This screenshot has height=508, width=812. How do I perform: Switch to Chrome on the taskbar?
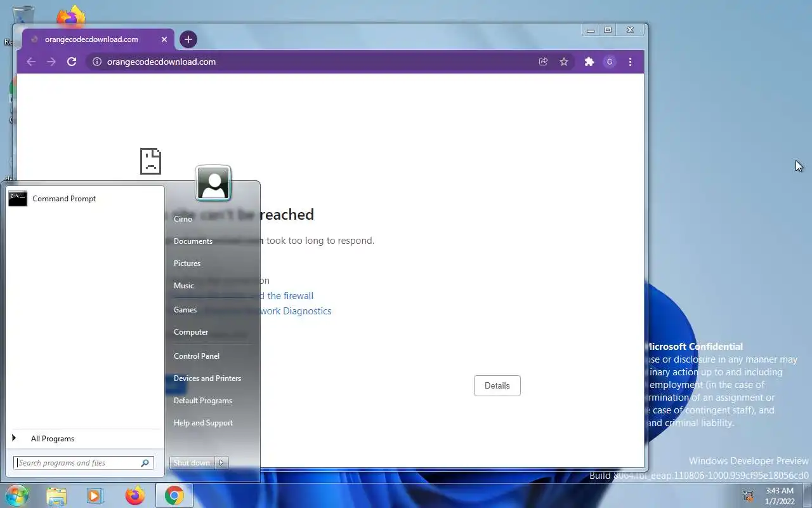174,495
